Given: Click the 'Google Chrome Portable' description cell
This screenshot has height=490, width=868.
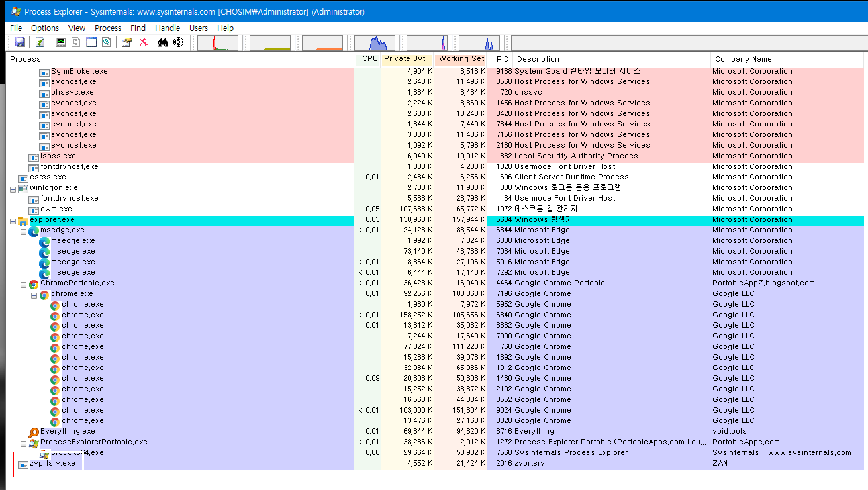Looking at the screenshot, I should tap(559, 283).
